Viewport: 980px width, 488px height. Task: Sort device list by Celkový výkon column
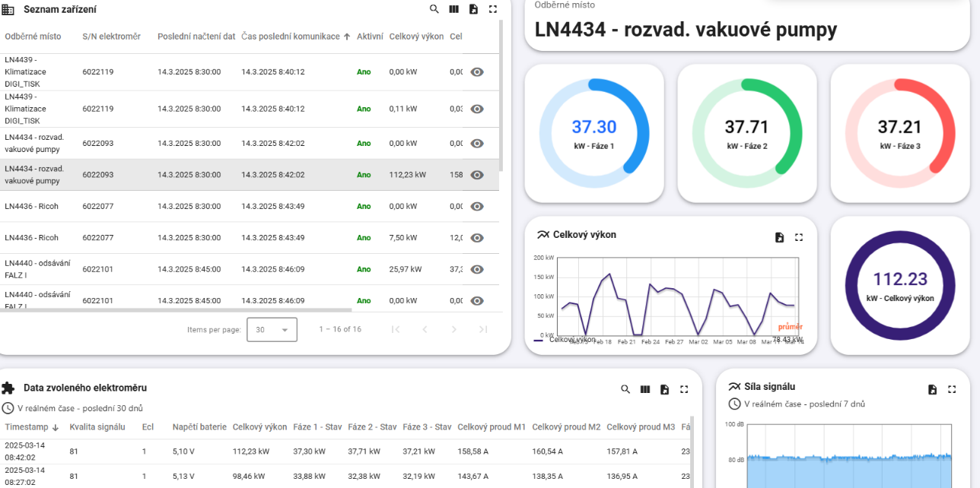416,36
